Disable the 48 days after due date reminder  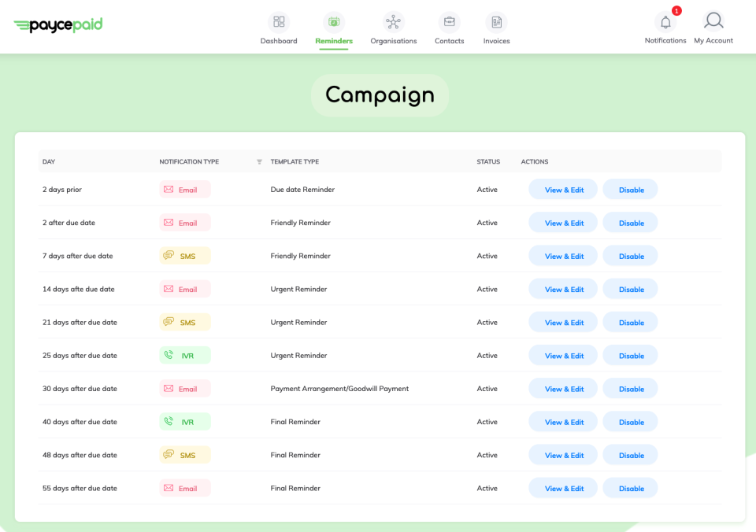[631, 456]
